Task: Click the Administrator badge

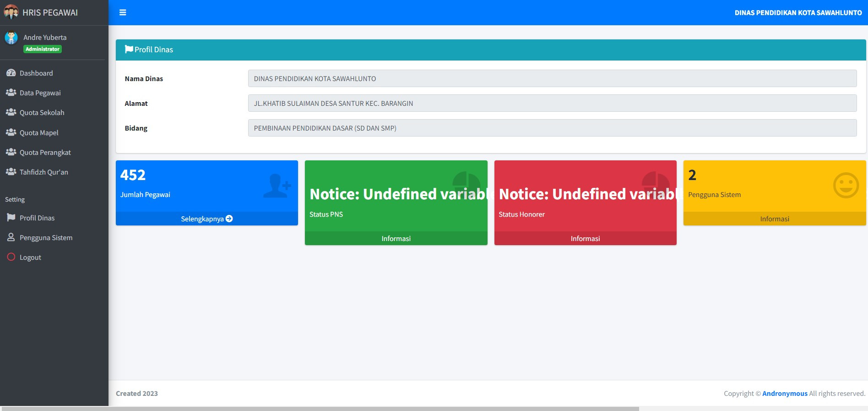Action: pos(43,49)
